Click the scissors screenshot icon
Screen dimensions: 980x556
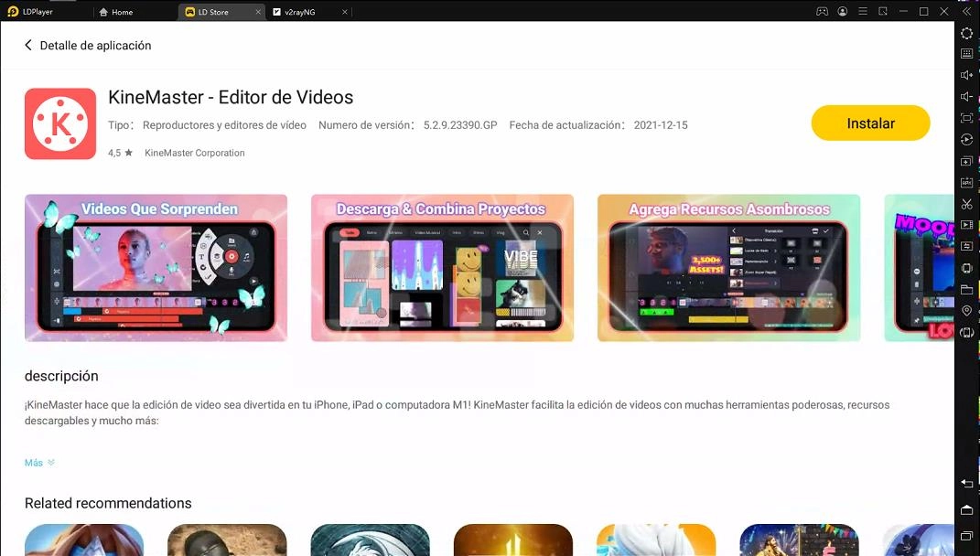pos(966,203)
